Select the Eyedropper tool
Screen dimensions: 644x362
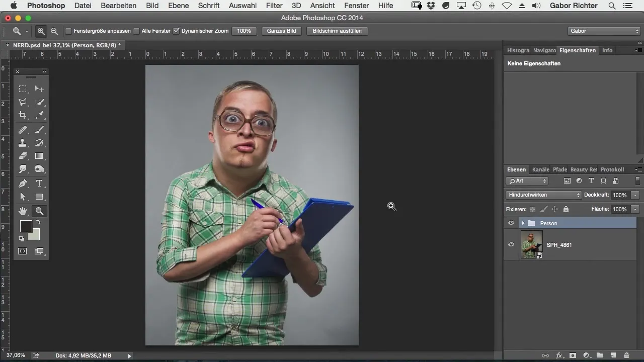(39, 115)
